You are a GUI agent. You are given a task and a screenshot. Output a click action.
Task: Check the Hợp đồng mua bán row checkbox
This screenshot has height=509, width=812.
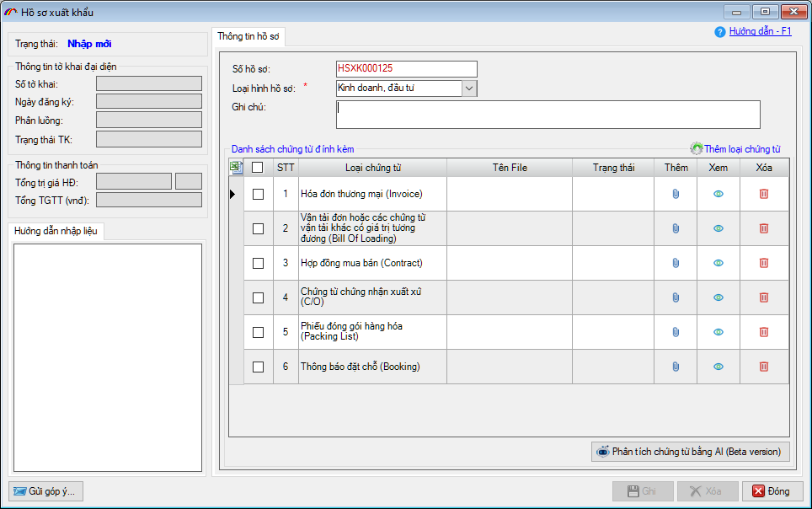(259, 263)
